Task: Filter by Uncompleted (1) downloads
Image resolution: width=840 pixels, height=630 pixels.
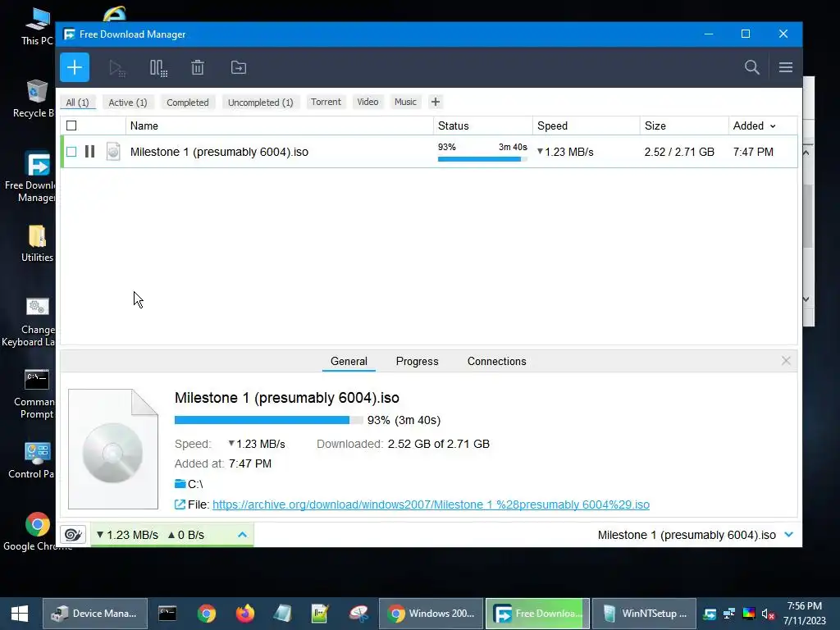Action: [x=260, y=103]
